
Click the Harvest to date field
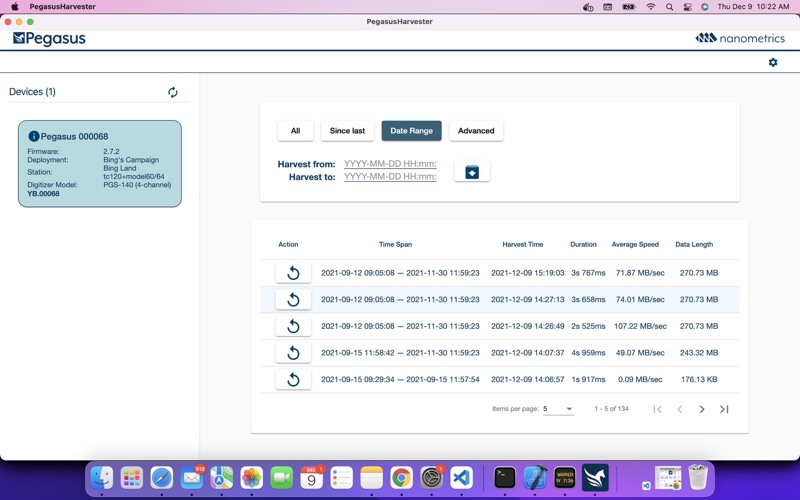390,177
